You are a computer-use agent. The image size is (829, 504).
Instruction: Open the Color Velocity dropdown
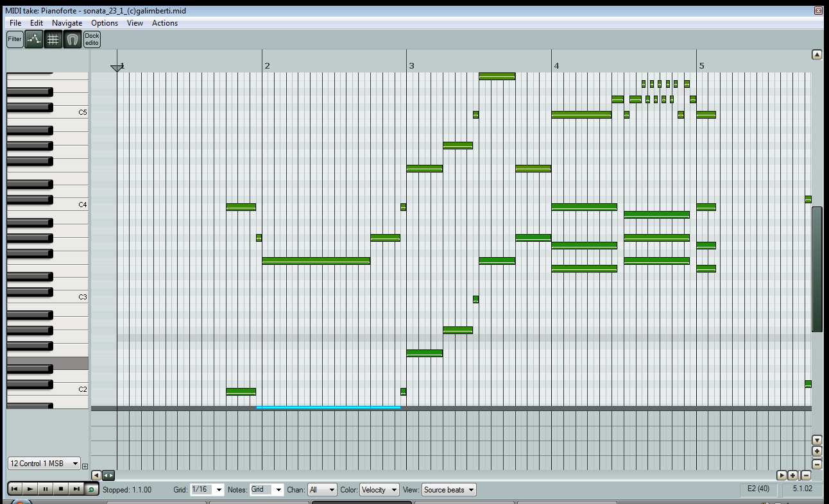pos(379,490)
